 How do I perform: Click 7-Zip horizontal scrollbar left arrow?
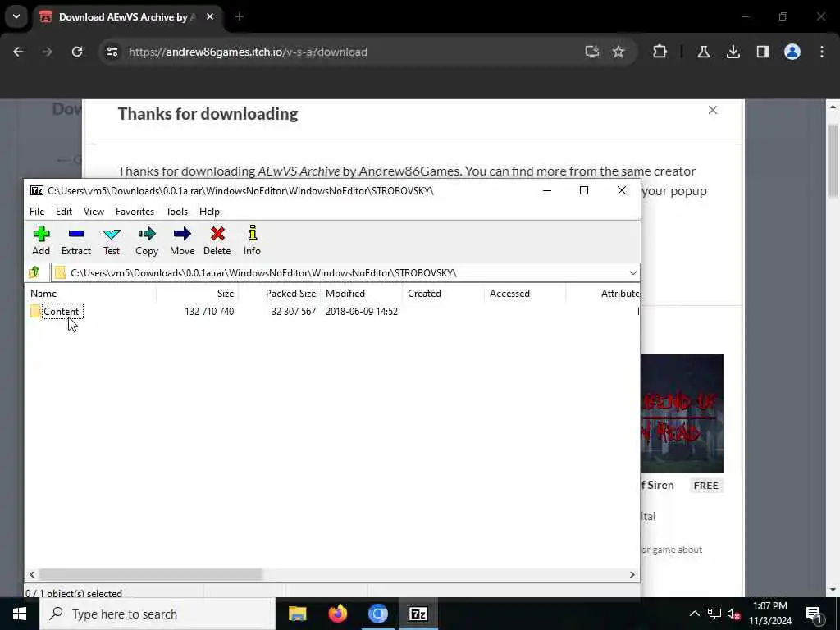(x=32, y=574)
